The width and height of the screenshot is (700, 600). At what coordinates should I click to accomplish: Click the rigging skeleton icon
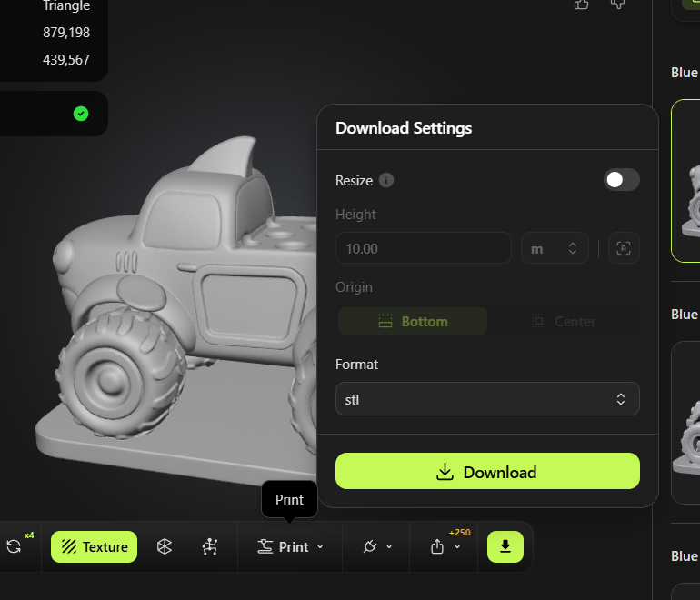click(x=210, y=546)
